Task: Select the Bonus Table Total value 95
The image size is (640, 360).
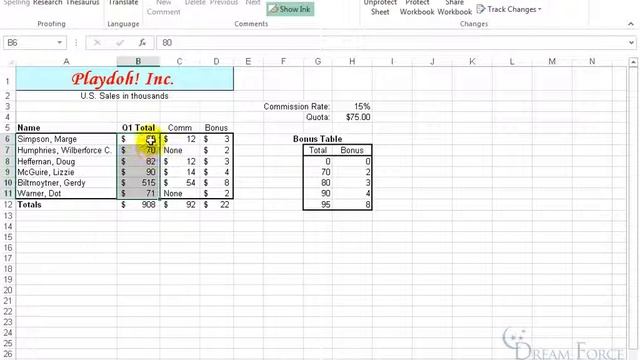Action: [318, 204]
